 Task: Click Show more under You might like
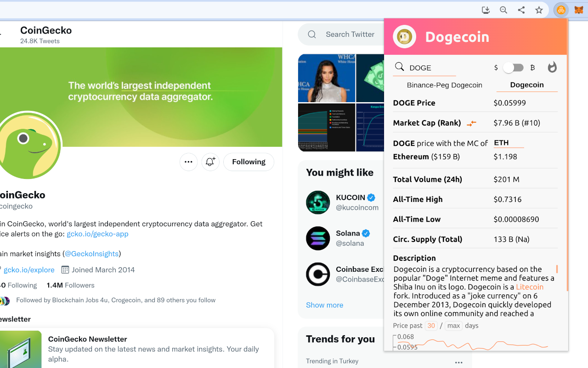tap(324, 305)
